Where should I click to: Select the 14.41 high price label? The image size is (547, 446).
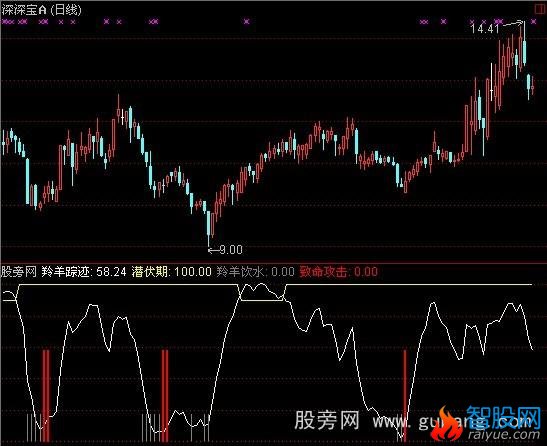pyautogui.click(x=485, y=29)
